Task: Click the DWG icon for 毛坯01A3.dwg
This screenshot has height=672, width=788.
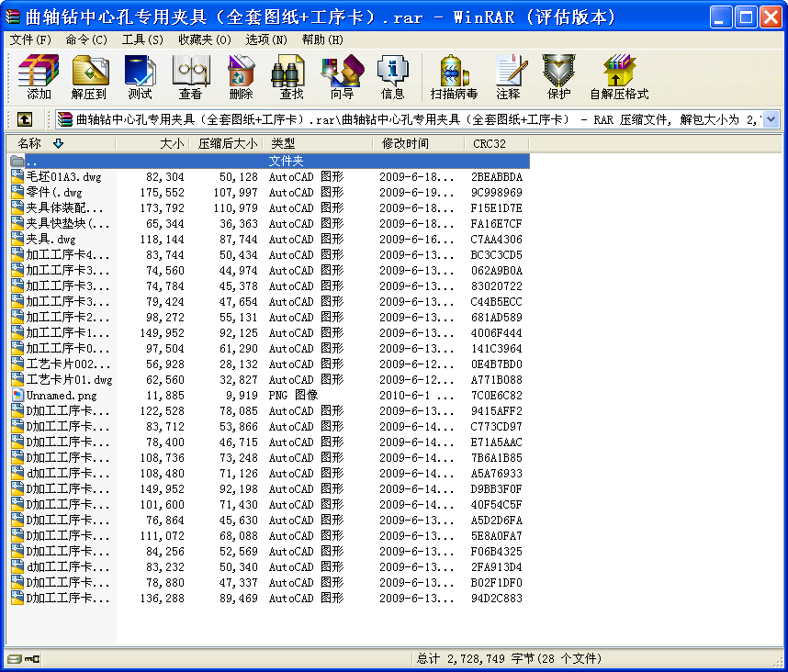Action: [x=17, y=177]
